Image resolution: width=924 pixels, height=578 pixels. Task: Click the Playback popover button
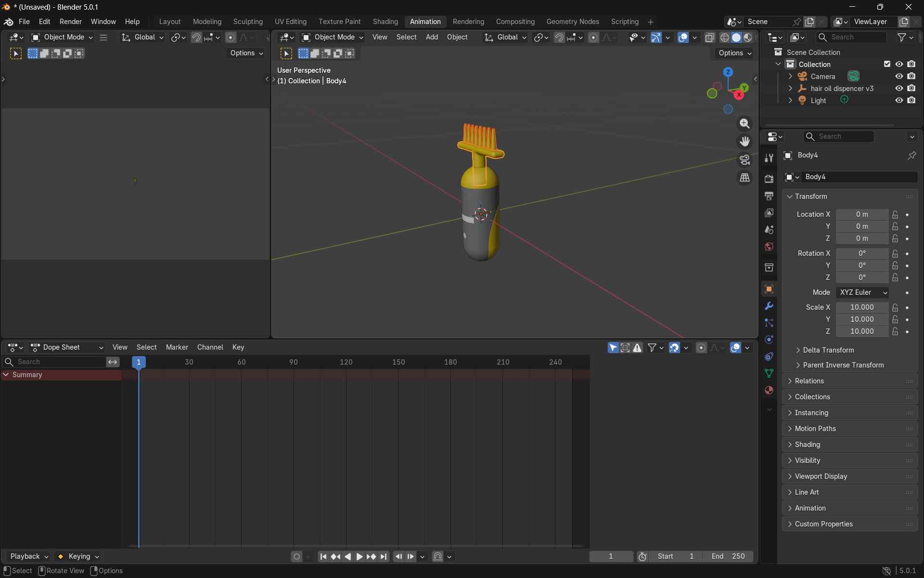(29, 556)
